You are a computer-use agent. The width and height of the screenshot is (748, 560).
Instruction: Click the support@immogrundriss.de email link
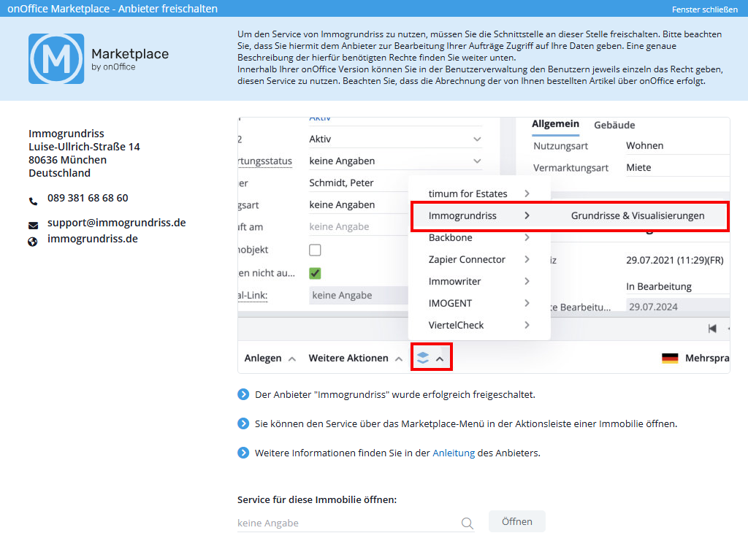116,223
